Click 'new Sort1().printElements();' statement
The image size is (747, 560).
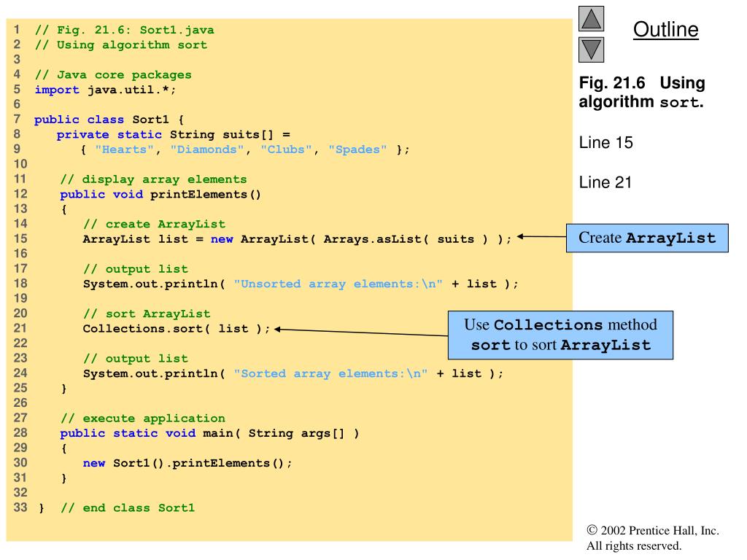click(187, 463)
